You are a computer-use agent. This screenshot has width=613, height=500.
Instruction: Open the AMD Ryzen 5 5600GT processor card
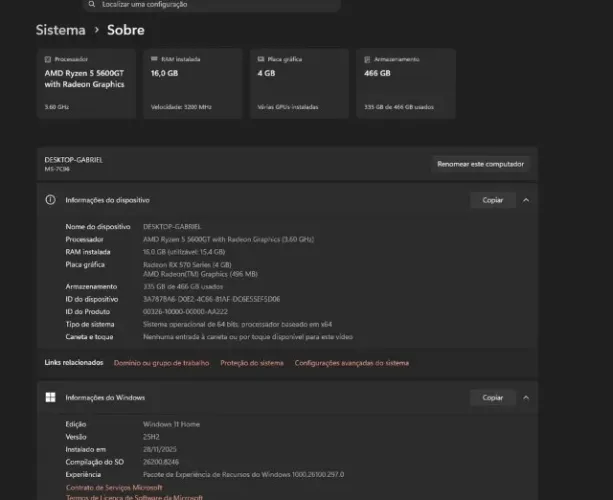86,83
